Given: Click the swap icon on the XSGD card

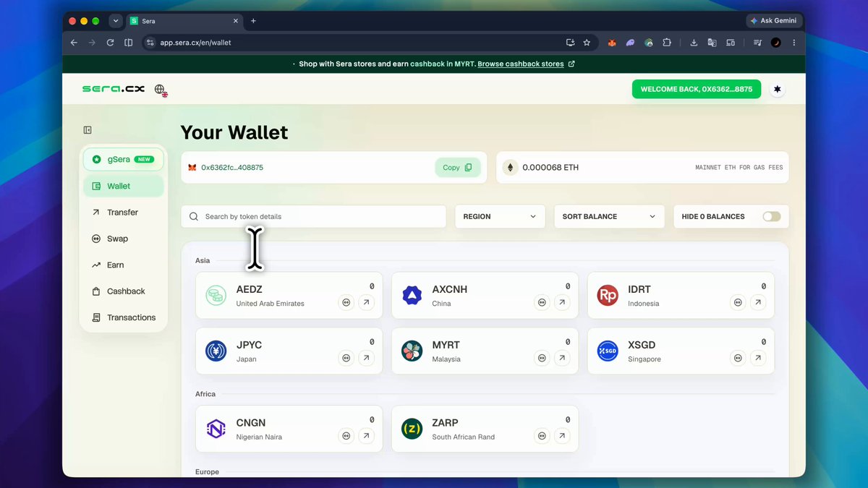Looking at the screenshot, I should 738,358.
